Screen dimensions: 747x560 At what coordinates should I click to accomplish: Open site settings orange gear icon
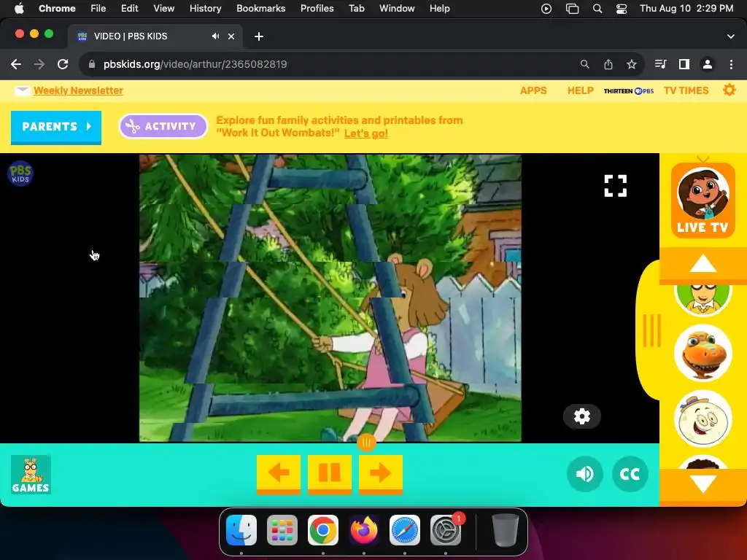(x=729, y=90)
